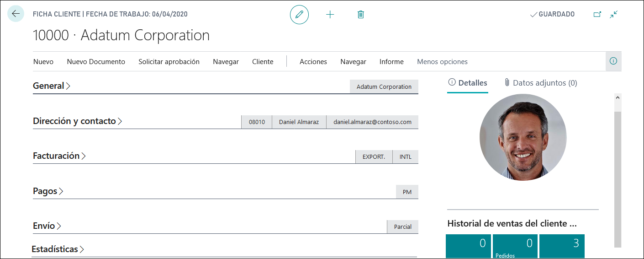Switch to Datos adjuntos (0) tab
This screenshot has width=644, height=259.
coord(541,83)
